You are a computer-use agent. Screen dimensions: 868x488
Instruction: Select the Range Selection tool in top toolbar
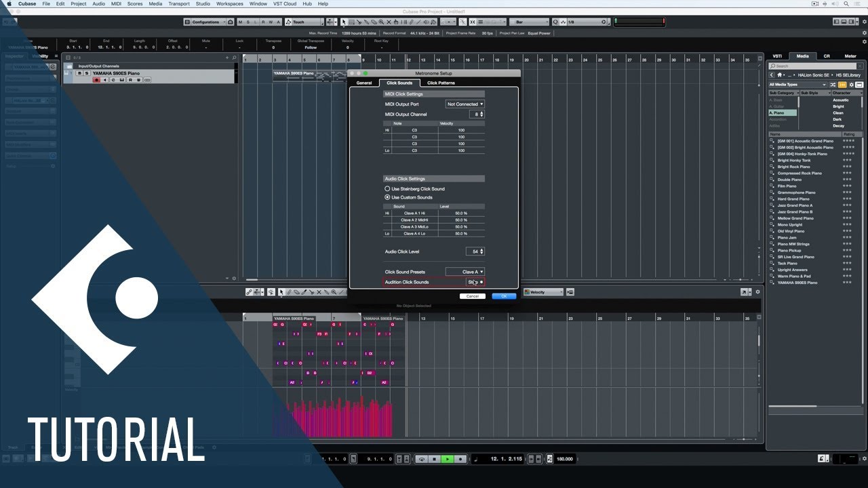tap(352, 22)
